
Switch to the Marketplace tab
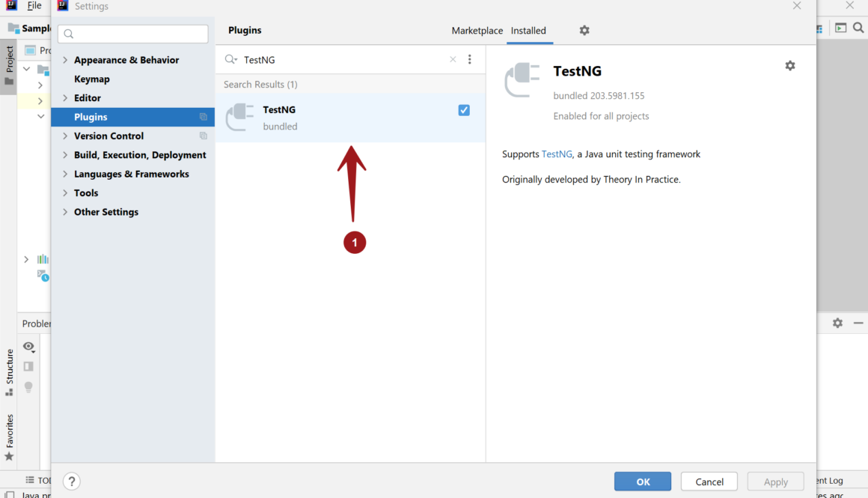(477, 31)
